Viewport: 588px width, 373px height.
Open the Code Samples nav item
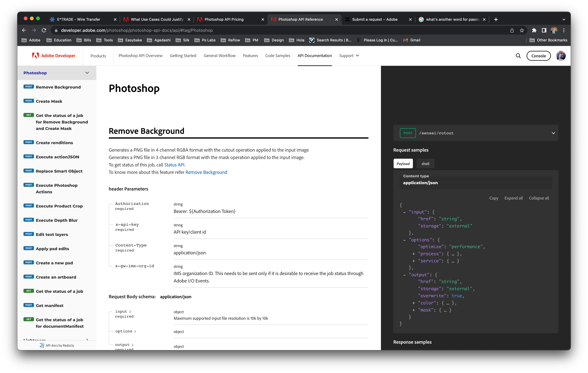point(277,56)
